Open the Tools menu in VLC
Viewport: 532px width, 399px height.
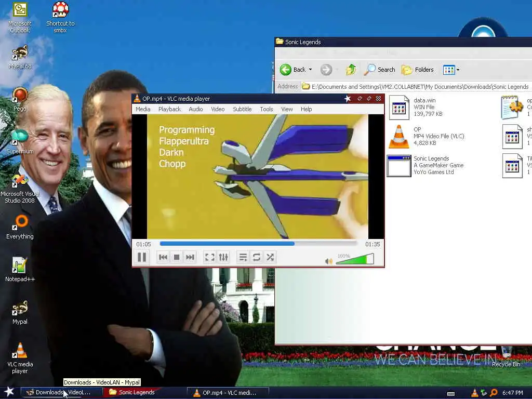point(267,109)
